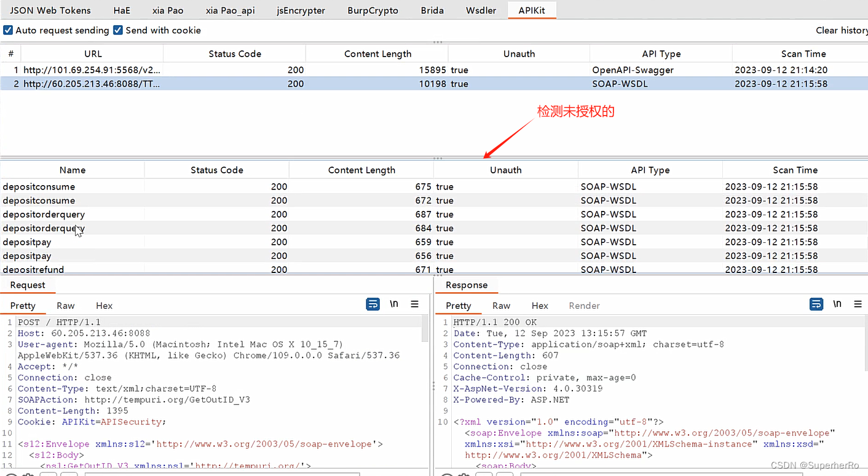Click the Cookie APIKit=APISecurity line
Viewport: 868px width, 476px height.
click(x=92, y=422)
